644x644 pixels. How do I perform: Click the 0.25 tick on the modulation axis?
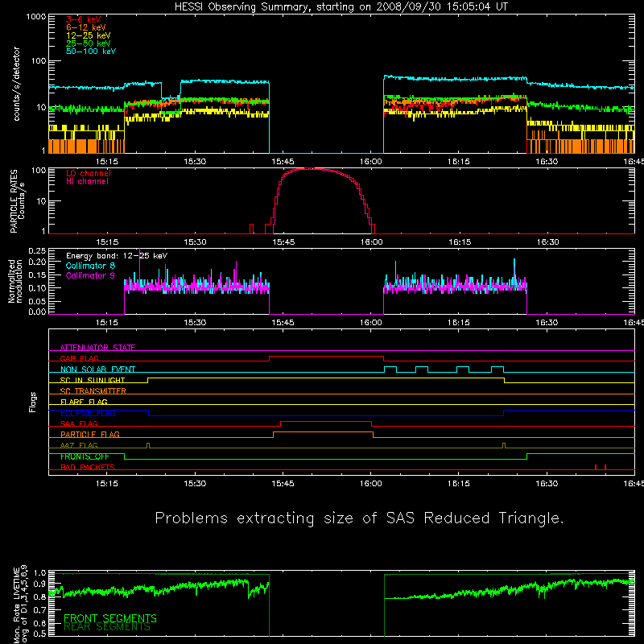click(37, 251)
